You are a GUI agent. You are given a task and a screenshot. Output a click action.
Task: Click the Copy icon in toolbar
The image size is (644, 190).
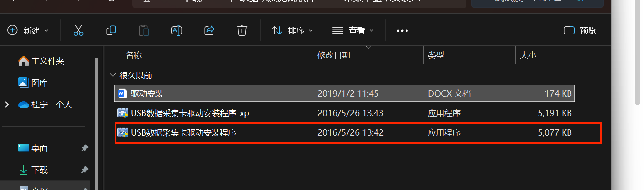(111, 30)
